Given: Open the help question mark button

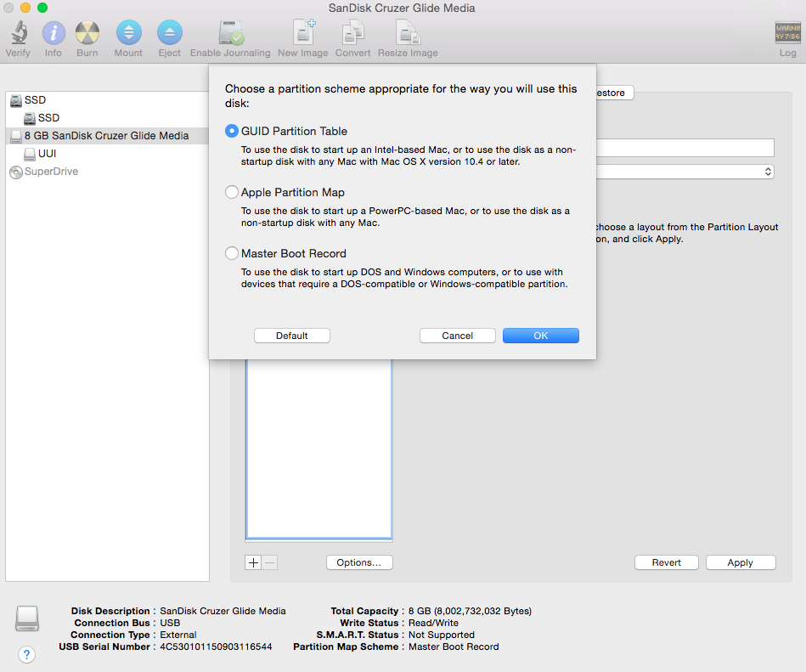Looking at the screenshot, I should [26, 654].
